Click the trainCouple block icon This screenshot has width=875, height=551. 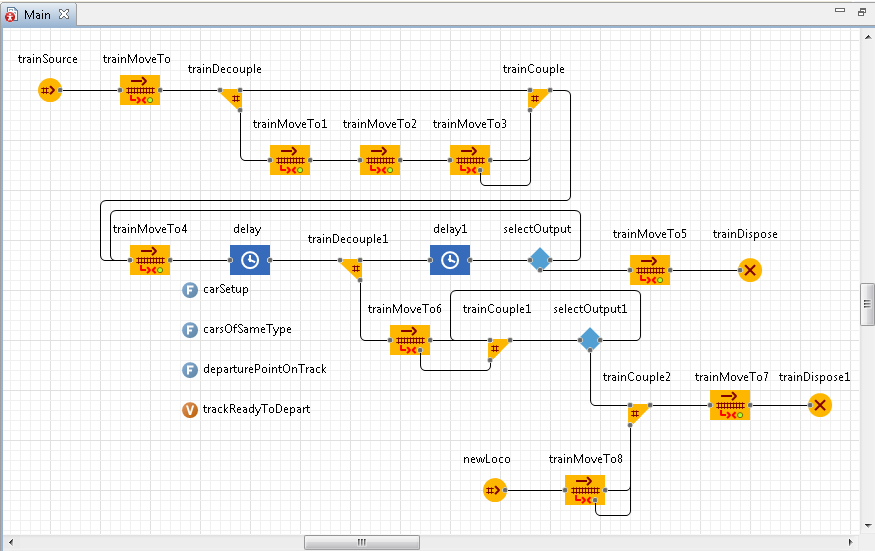pos(538,97)
